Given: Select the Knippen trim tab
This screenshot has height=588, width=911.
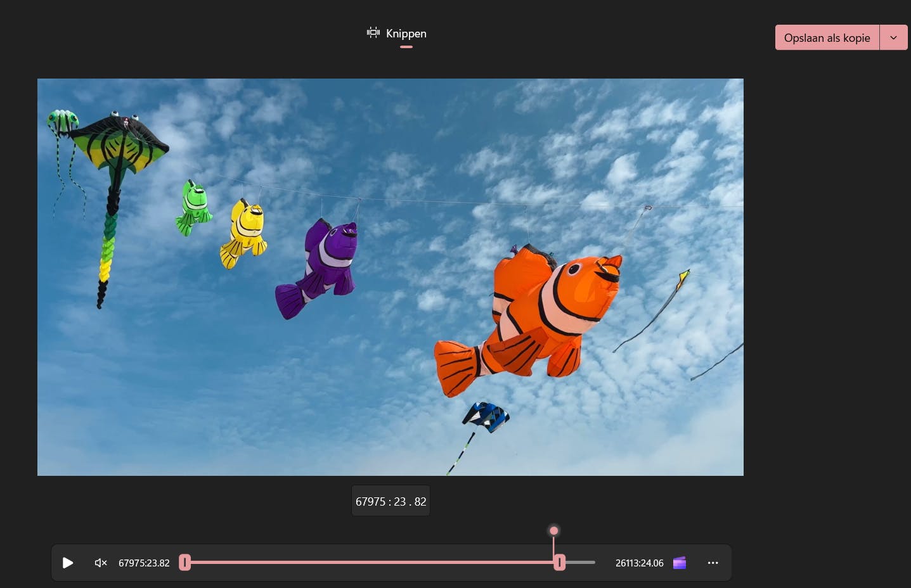Looking at the screenshot, I should [397, 34].
